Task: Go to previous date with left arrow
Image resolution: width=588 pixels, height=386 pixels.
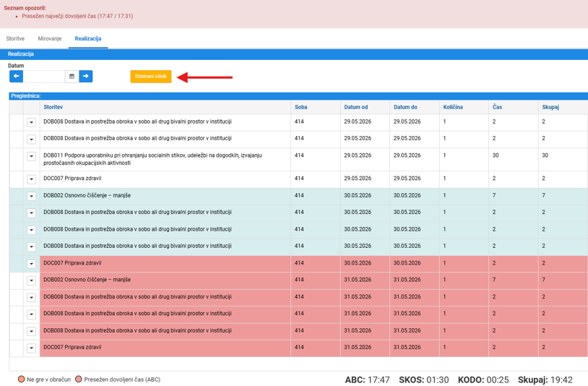Action: pyautogui.click(x=16, y=76)
